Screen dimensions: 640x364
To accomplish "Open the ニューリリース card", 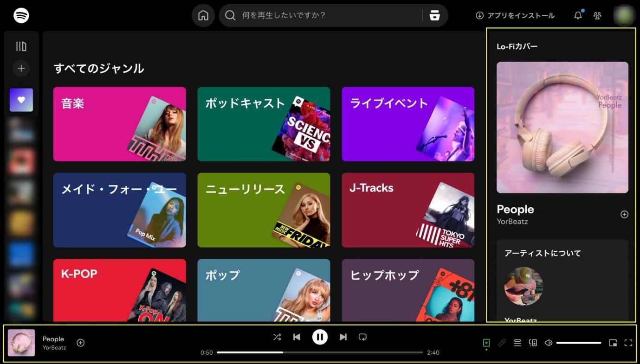I will click(x=264, y=210).
